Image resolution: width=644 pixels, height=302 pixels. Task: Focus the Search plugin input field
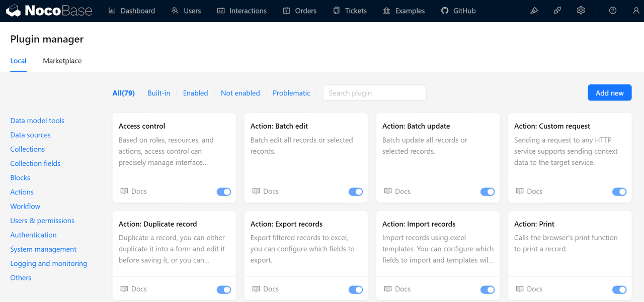[x=374, y=92]
